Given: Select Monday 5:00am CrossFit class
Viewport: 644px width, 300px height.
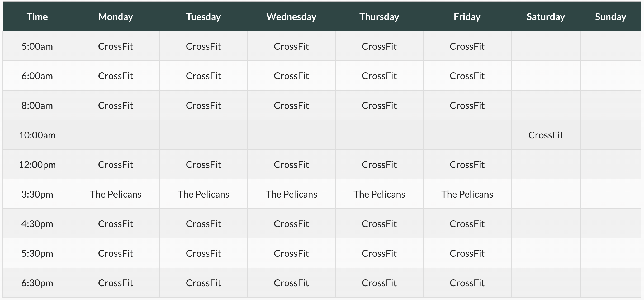Looking at the screenshot, I should 116,46.
